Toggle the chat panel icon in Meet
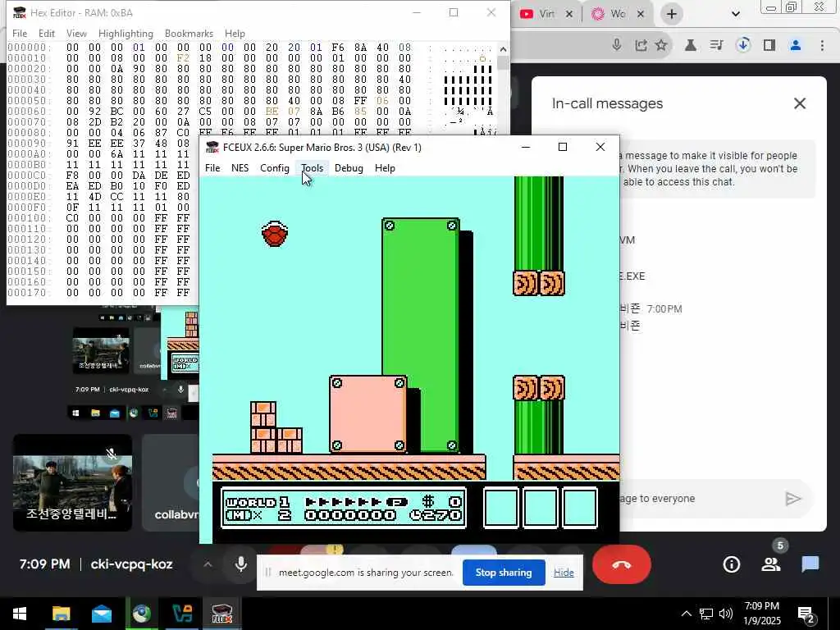840x630 pixels. coord(810,564)
